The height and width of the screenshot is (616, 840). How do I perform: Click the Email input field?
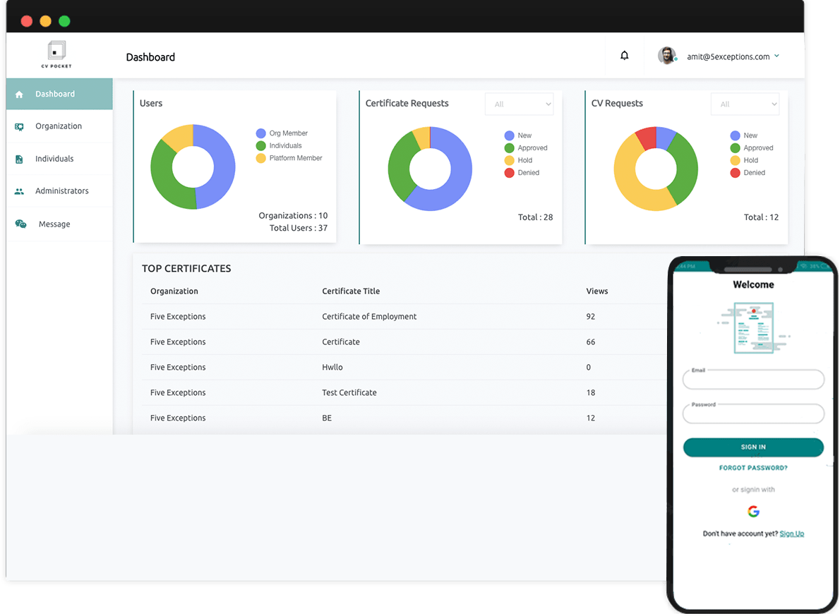coord(753,379)
